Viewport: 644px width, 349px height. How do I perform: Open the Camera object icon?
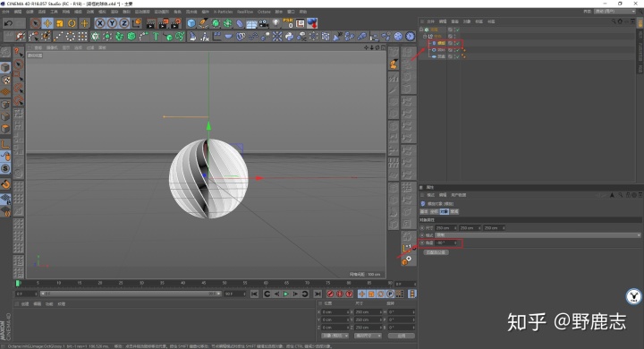[x=263, y=23]
